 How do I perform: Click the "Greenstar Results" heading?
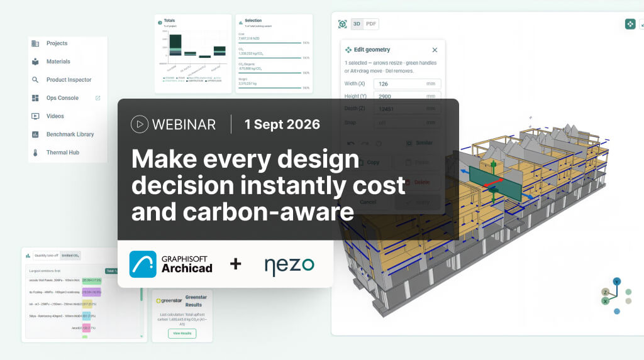(x=196, y=301)
